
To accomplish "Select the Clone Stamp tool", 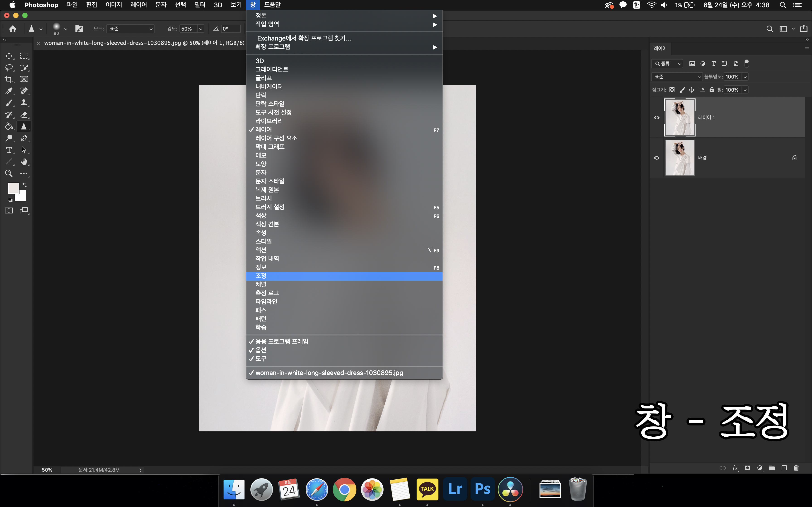I will pyautogui.click(x=24, y=103).
